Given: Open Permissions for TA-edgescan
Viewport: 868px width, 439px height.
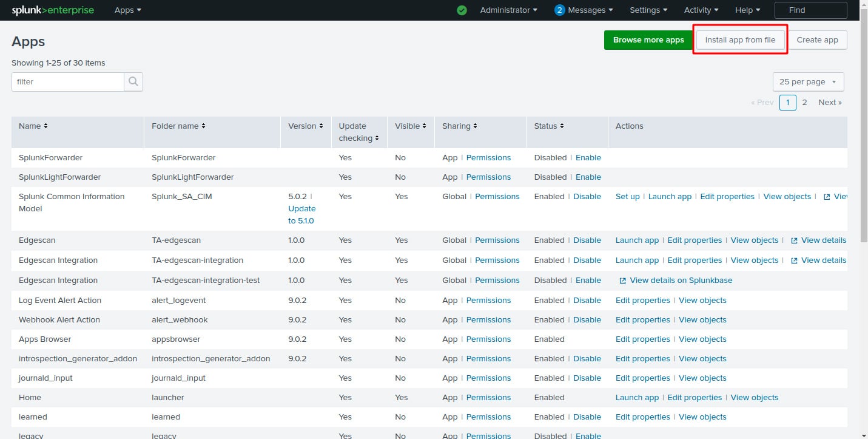Looking at the screenshot, I should pos(497,240).
